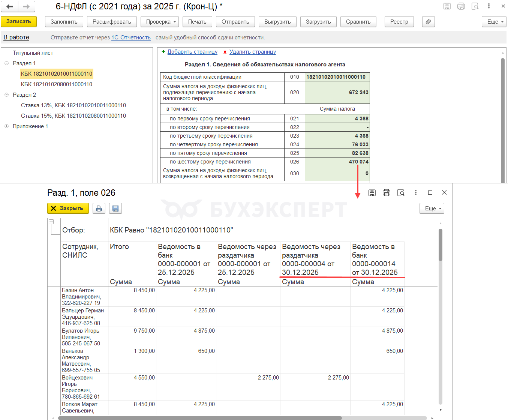Collapse the Раздел 2 tree node
Image resolution: width=508 pixels, height=420 pixels.
(6, 95)
